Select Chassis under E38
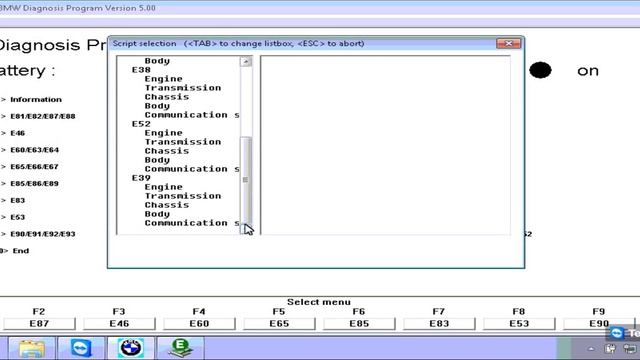The height and width of the screenshot is (360, 640). tap(167, 97)
